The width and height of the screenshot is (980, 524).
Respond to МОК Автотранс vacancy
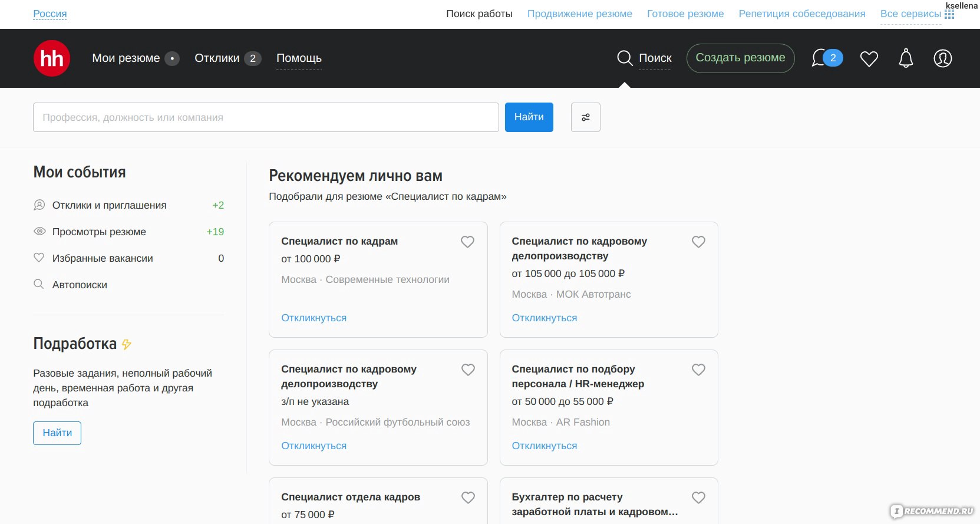click(545, 318)
